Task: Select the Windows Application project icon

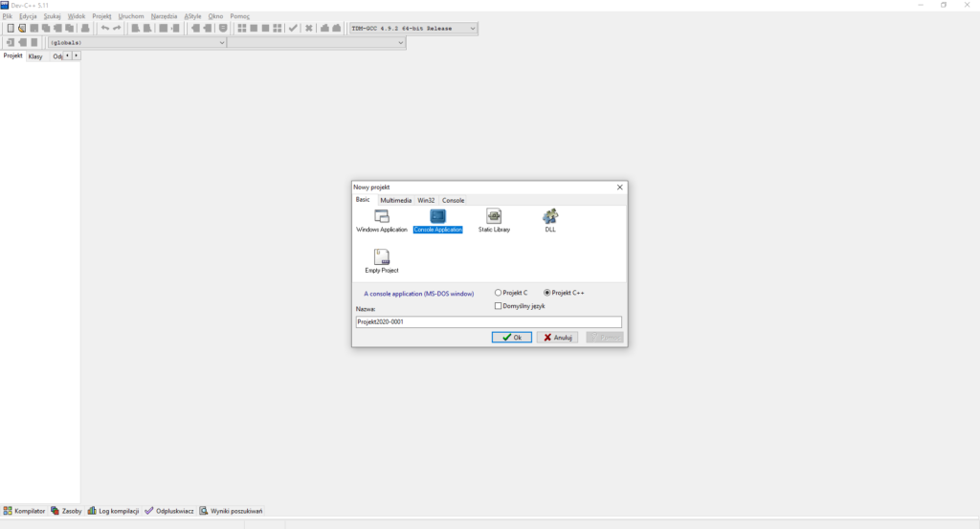Action: [x=381, y=217]
